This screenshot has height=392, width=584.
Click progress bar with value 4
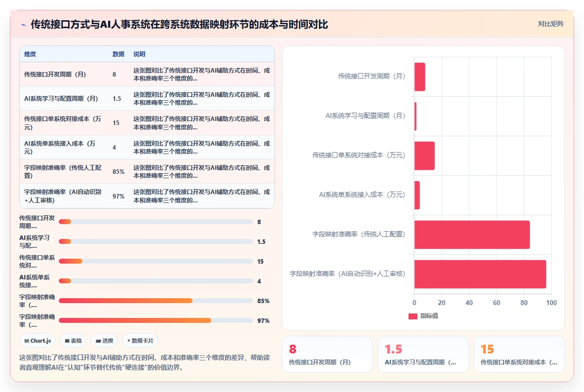coord(156,281)
